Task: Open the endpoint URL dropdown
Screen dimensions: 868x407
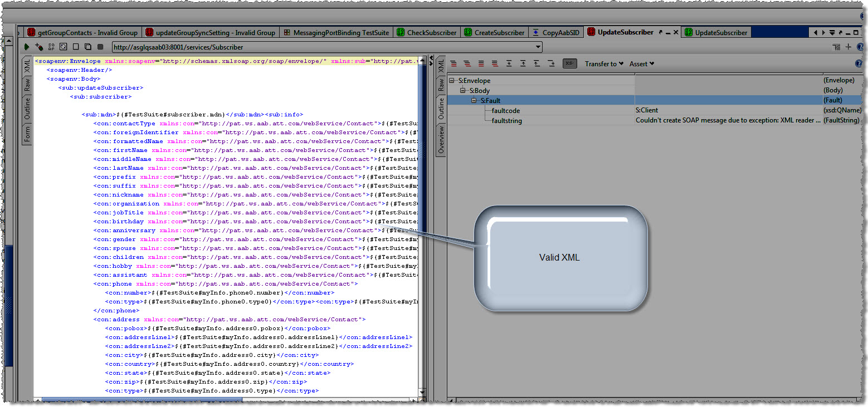Action: [537, 47]
